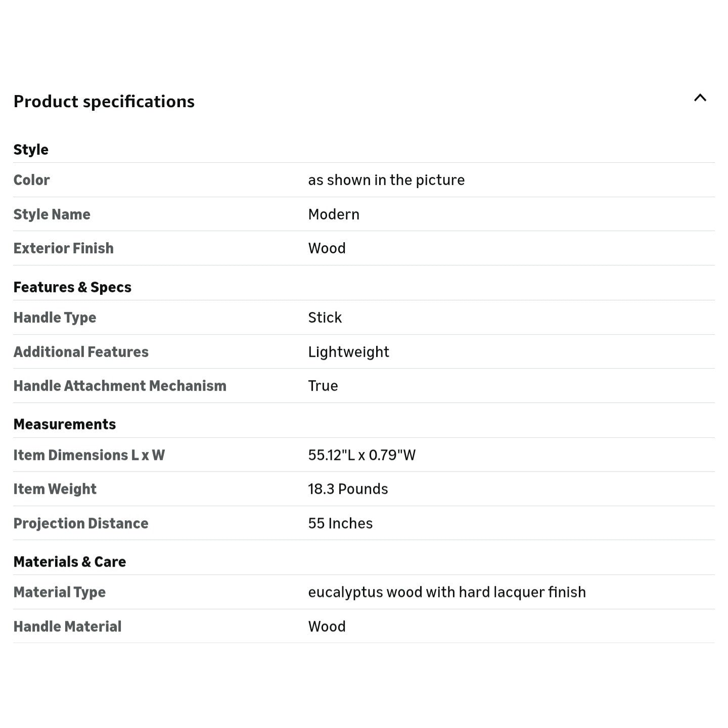Select the 18.3 Pounds weight value

point(348,489)
